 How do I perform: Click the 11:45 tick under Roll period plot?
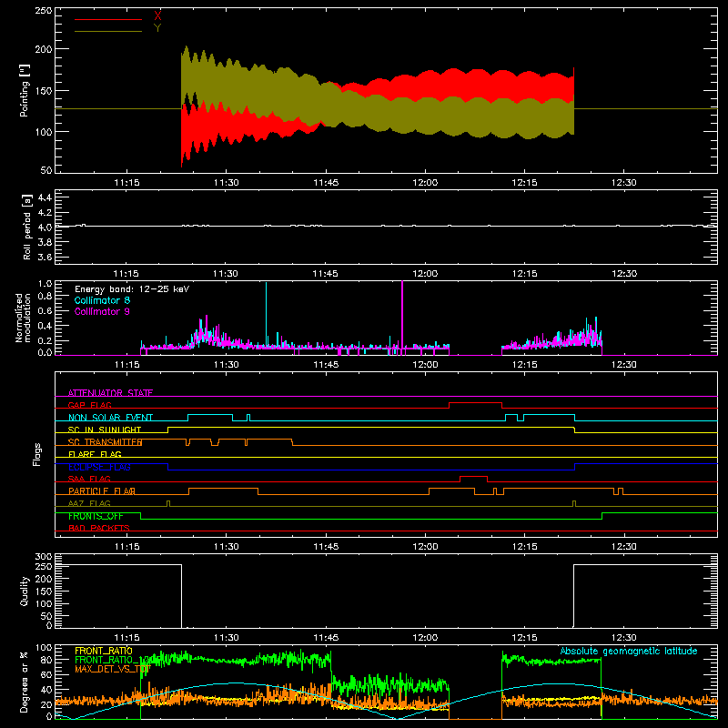[326, 274]
